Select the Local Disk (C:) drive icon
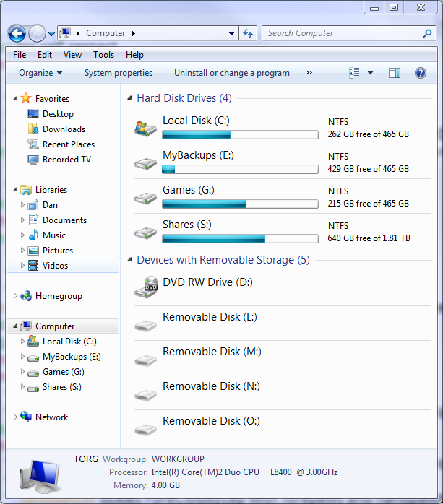This screenshot has width=443, height=504. point(146,128)
